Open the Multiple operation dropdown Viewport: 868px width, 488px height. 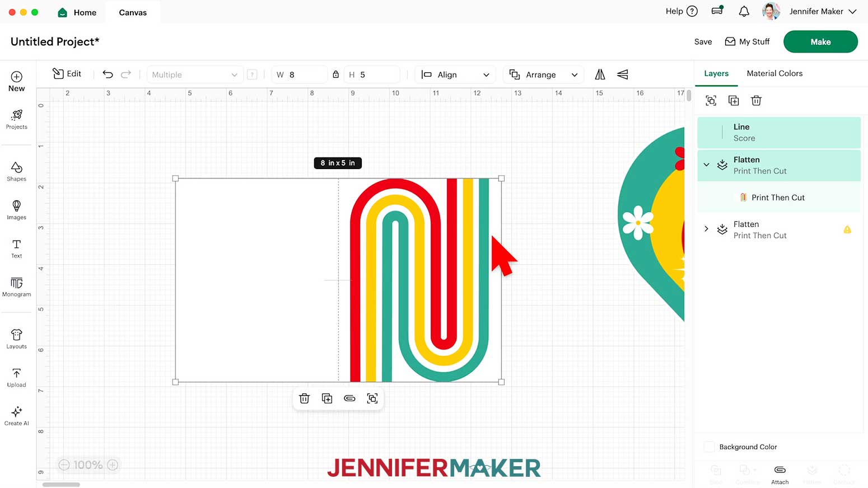pyautogui.click(x=194, y=74)
